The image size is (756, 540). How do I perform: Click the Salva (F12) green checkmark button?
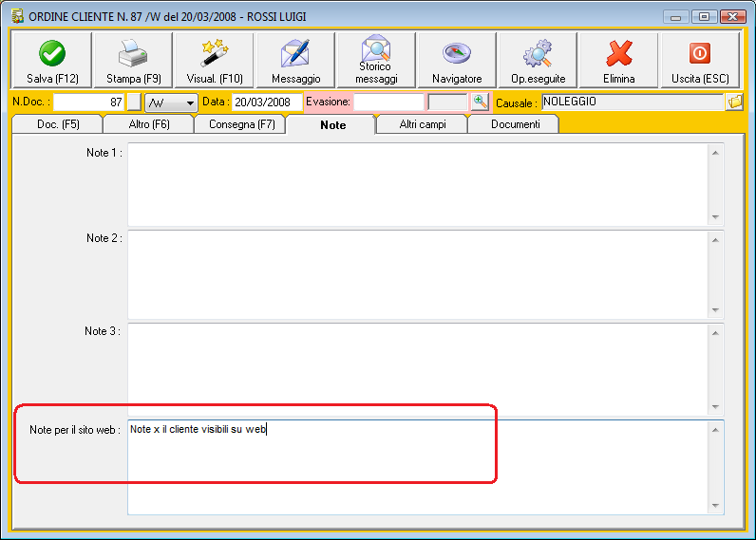[51, 60]
